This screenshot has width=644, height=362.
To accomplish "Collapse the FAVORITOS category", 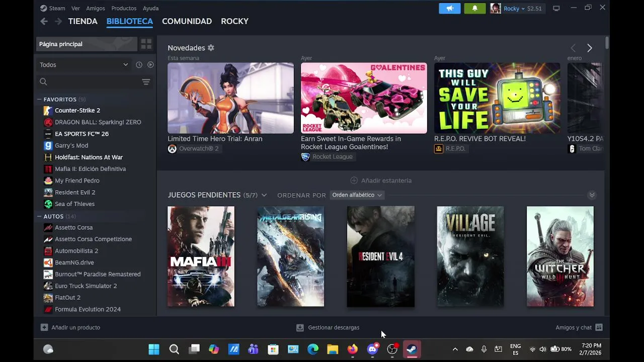I will 39,100.
